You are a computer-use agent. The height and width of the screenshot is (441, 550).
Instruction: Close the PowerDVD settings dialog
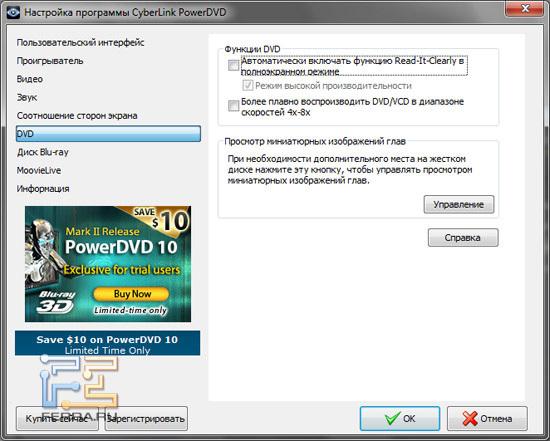click(525, 9)
